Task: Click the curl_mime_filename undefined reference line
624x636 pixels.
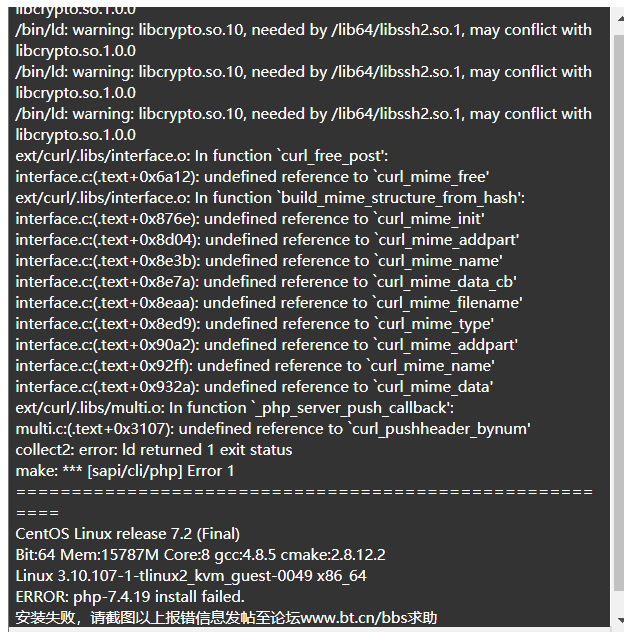Action: tap(269, 303)
